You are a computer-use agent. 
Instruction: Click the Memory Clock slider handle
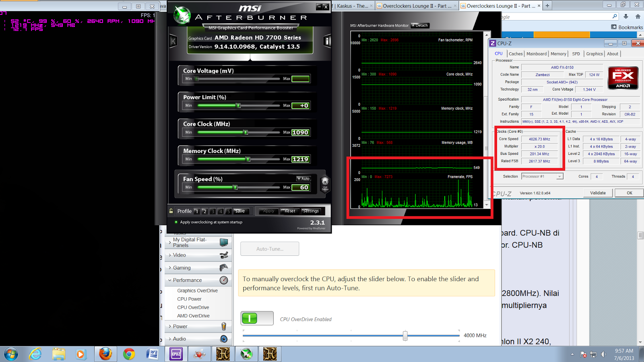click(248, 159)
